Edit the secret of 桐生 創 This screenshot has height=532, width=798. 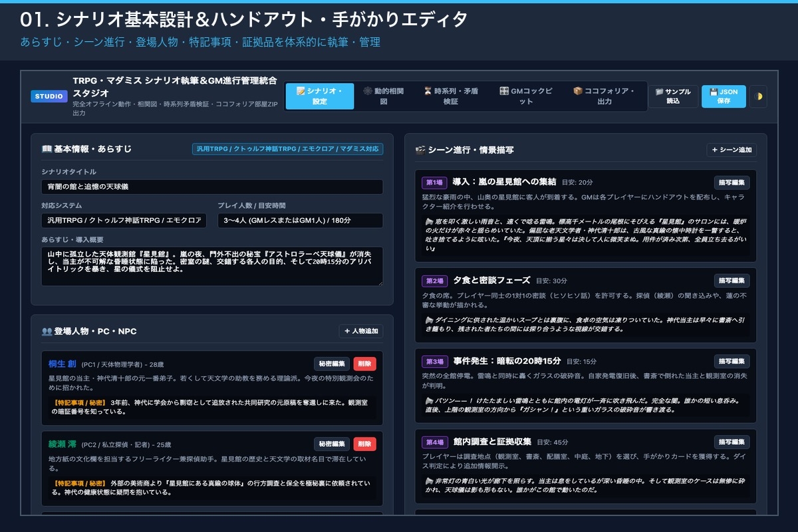pyautogui.click(x=332, y=364)
